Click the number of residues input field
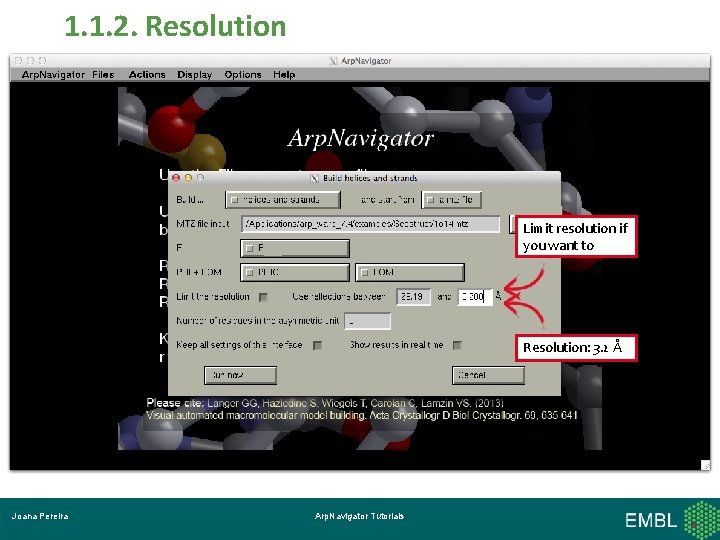 [367, 321]
